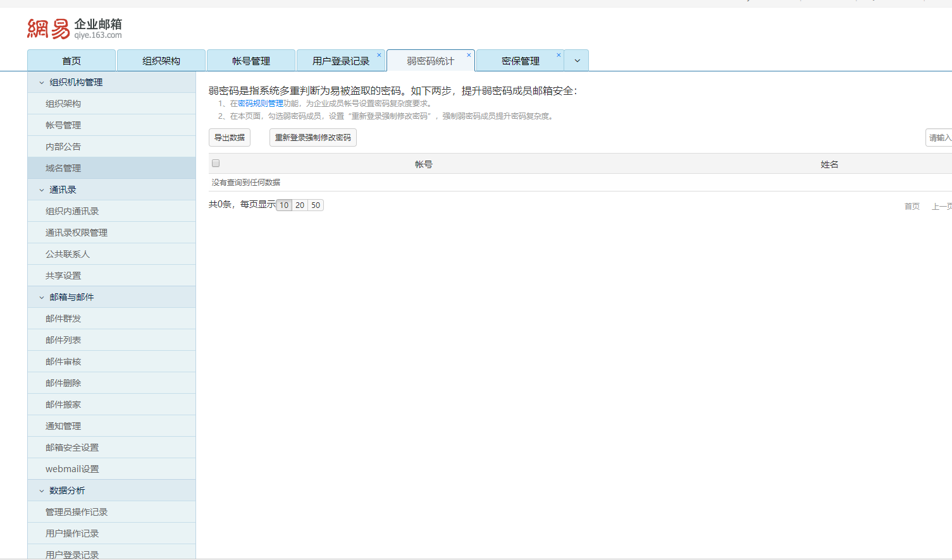
Task: Collapse the 邮箱与邮件 sidebar section
Action: [x=42, y=297]
